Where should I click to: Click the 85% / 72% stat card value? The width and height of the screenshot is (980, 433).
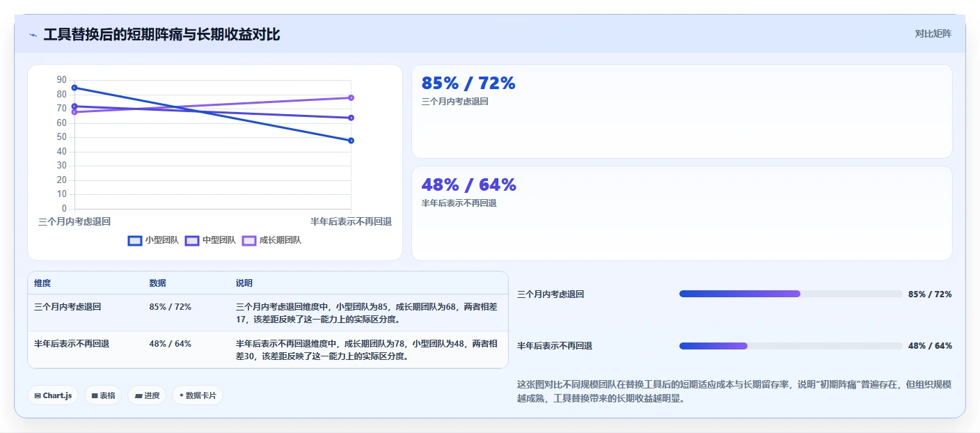pyautogui.click(x=468, y=84)
